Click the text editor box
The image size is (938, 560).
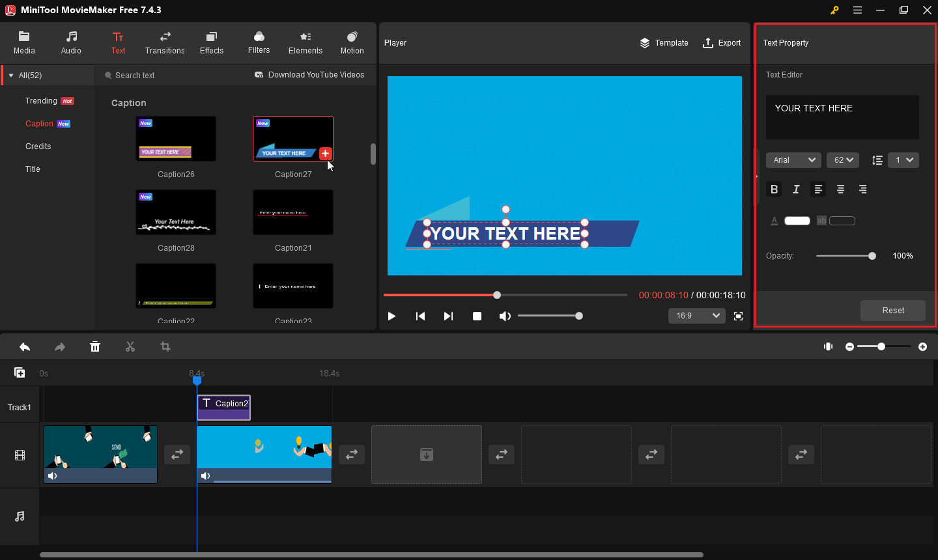[x=842, y=117]
